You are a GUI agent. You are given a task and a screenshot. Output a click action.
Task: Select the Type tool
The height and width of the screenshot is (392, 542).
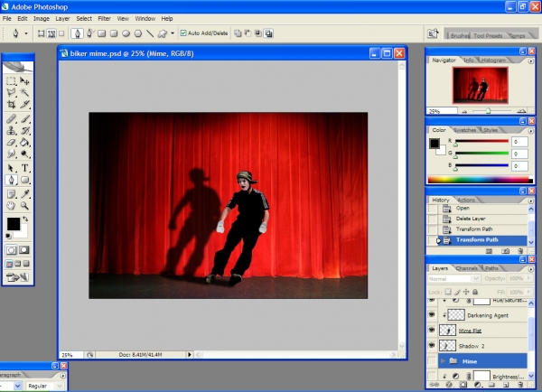pos(24,168)
